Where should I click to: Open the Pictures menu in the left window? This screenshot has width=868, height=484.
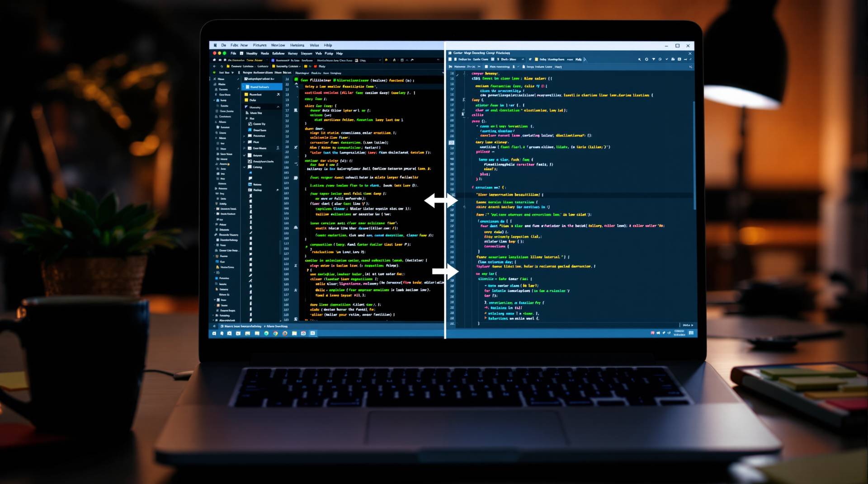[259, 45]
